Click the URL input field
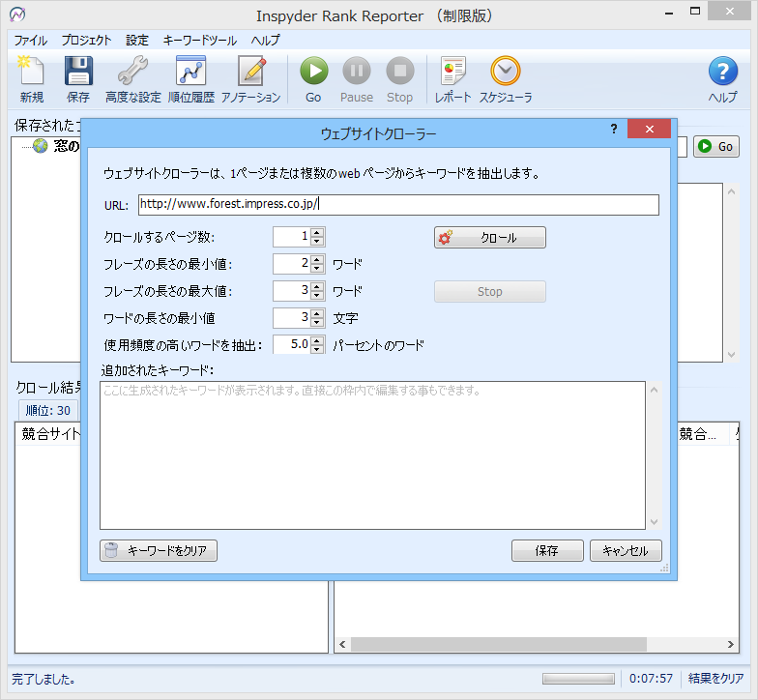This screenshot has width=758, height=700. pos(398,205)
